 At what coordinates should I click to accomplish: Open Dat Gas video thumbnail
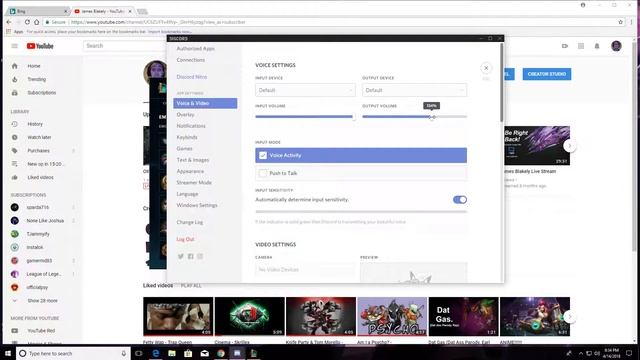pos(463,317)
